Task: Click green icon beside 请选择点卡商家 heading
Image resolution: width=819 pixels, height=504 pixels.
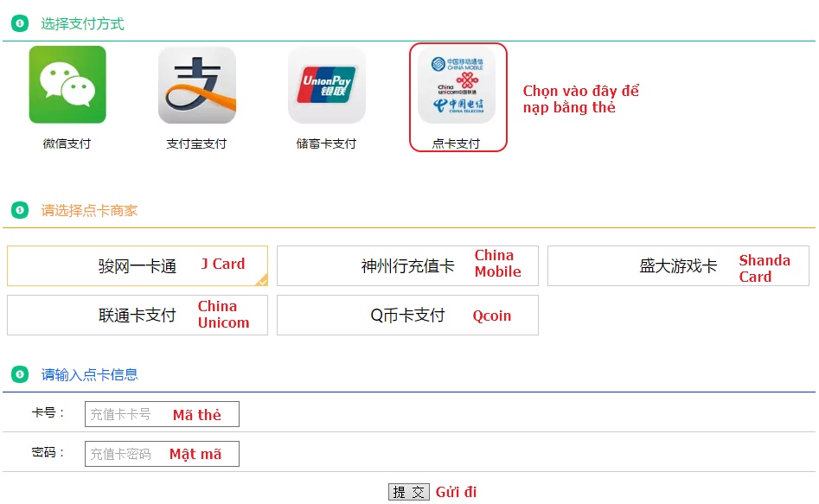Action: (x=20, y=210)
